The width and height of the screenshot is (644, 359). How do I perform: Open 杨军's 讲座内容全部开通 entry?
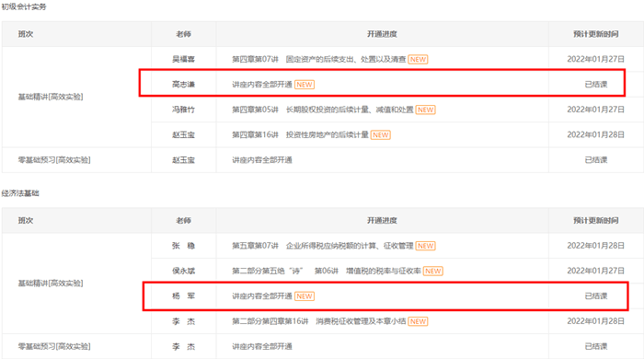pyautogui.click(x=262, y=295)
